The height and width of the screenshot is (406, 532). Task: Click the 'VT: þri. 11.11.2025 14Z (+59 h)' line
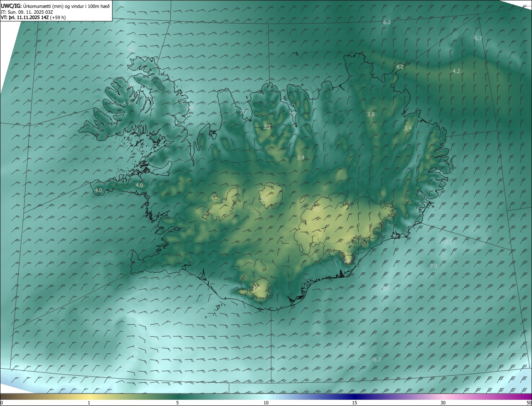(33, 17)
